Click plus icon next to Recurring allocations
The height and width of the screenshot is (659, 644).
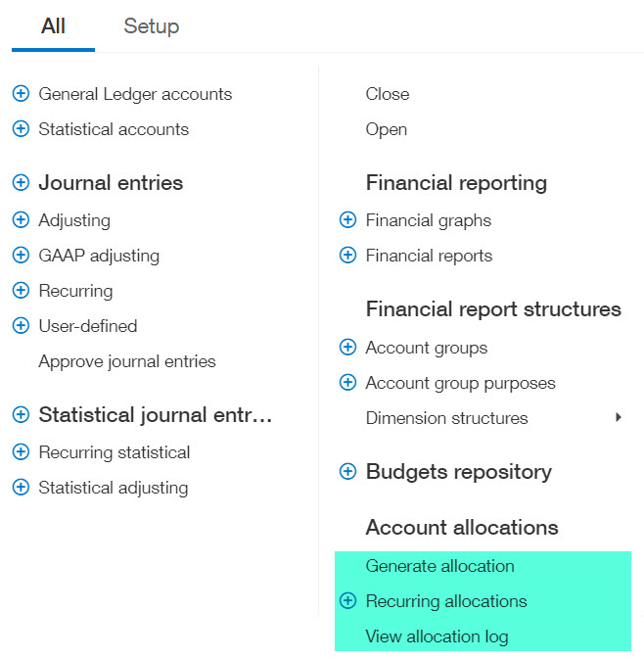[347, 601]
